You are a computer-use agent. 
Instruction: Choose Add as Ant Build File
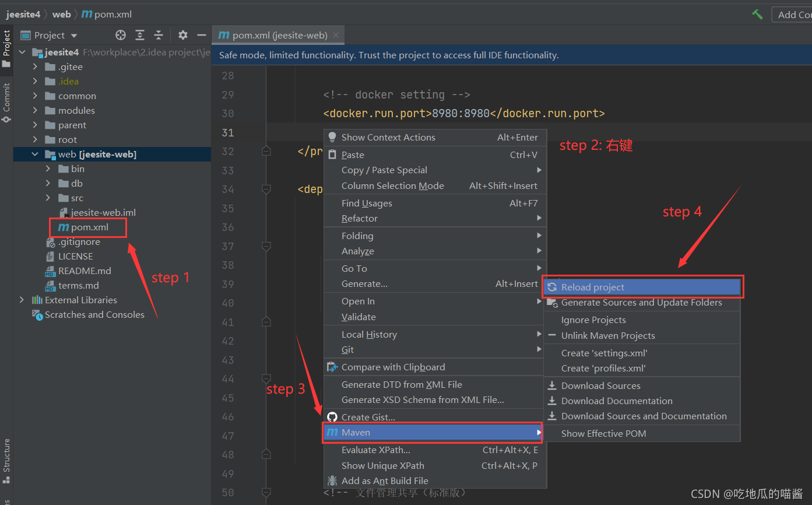[x=435, y=481]
